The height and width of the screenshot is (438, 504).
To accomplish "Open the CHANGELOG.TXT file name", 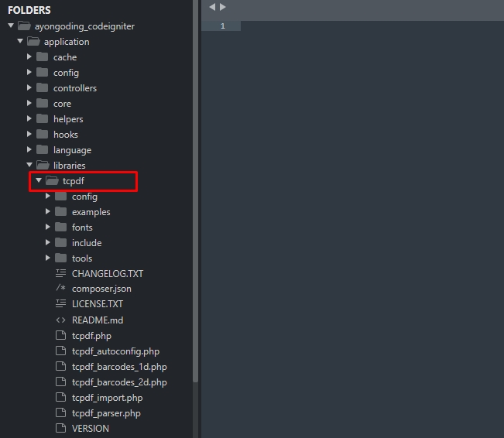I will coord(108,273).
